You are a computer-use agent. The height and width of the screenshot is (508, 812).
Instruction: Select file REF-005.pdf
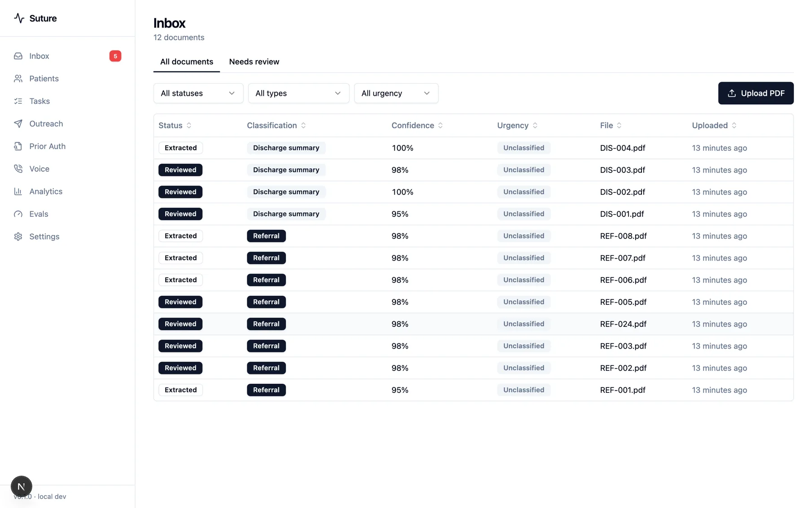[623, 302]
